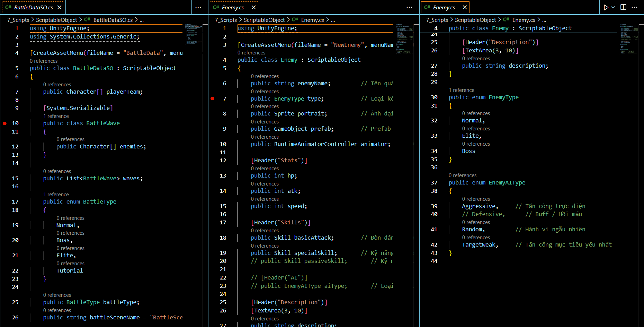Image resolution: width=644 pixels, height=327 pixels.
Task: Click the Split Editor icon in the right pane
Action: click(623, 7)
